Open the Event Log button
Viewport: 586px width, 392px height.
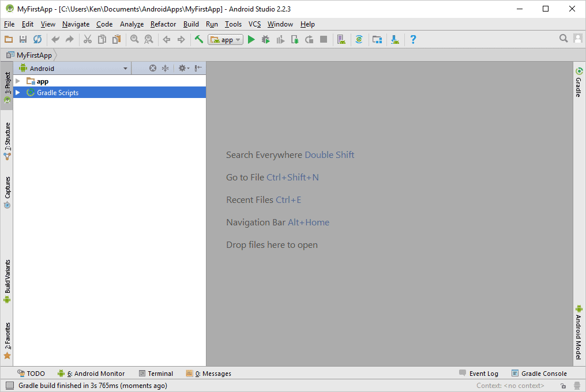(x=479, y=374)
